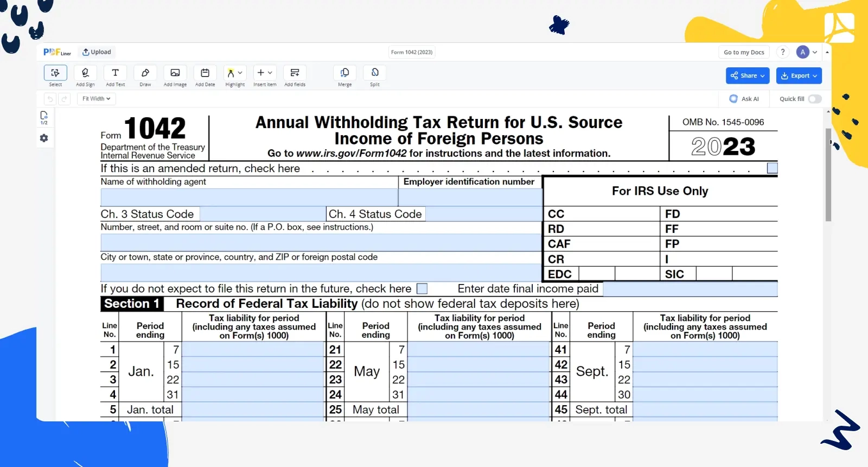This screenshot has height=467, width=868.
Task: Select the Add Sign tool
Action: pos(85,73)
